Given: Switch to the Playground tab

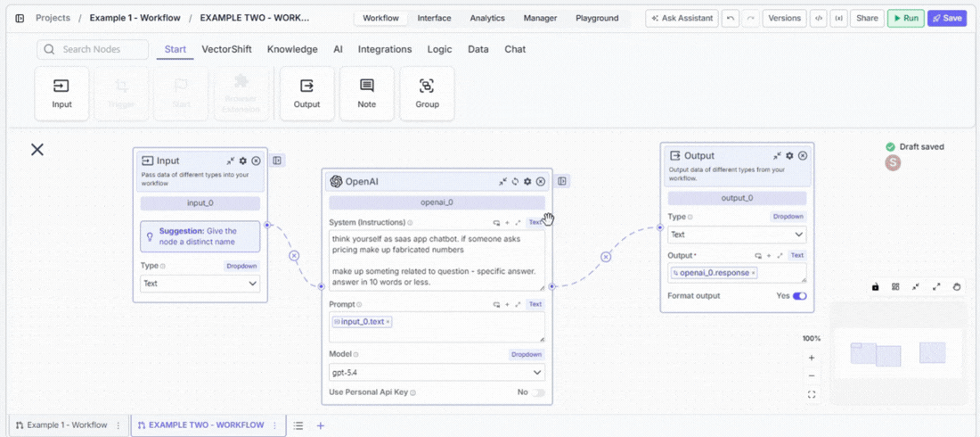Looking at the screenshot, I should pos(597,18).
